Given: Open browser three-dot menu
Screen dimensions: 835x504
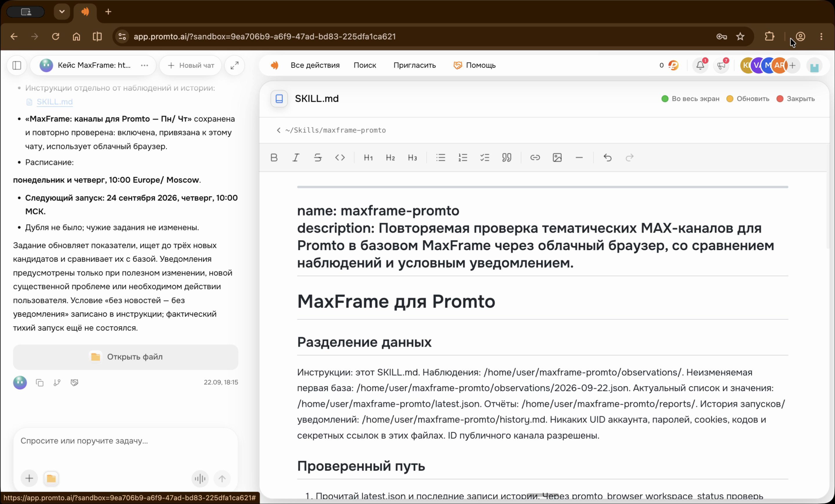Looking at the screenshot, I should 821,36.
